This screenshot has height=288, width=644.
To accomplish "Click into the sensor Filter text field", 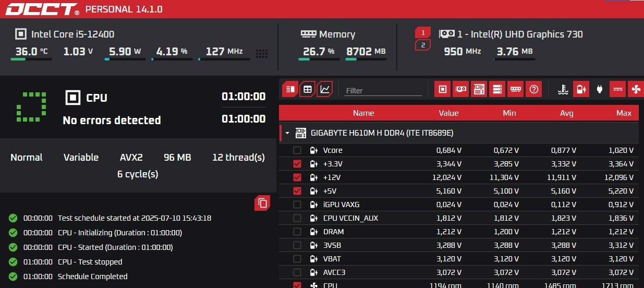I will point(383,90).
